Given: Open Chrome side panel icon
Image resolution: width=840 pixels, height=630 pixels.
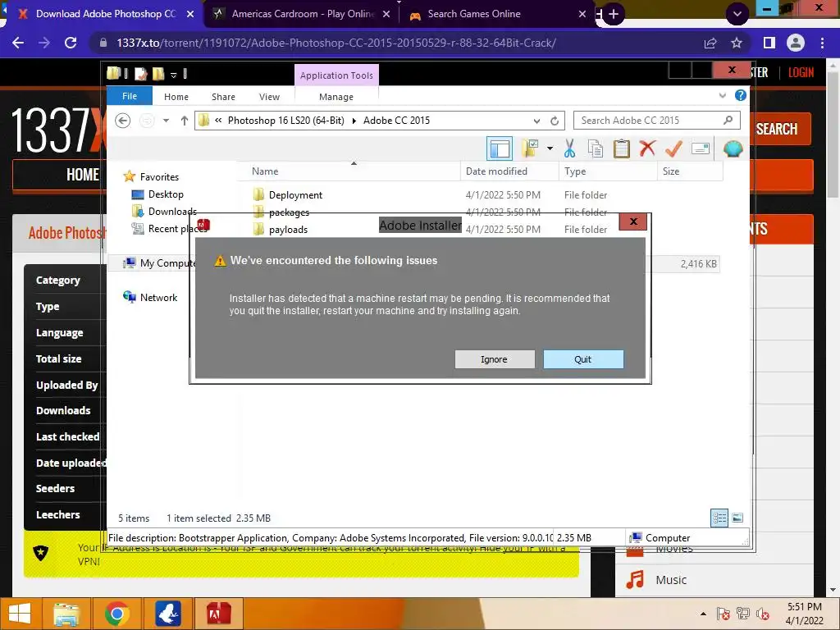Looking at the screenshot, I should (x=769, y=43).
